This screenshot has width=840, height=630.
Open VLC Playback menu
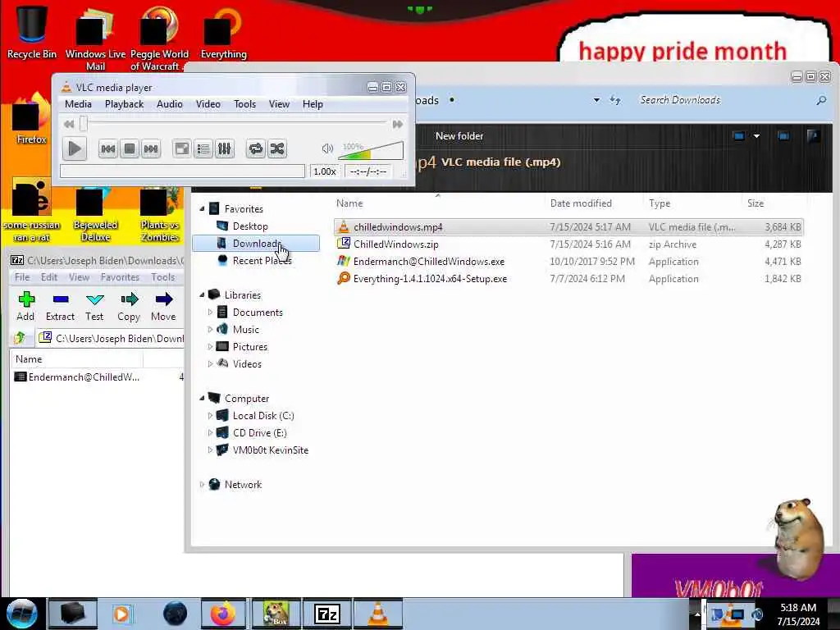click(x=125, y=104)
